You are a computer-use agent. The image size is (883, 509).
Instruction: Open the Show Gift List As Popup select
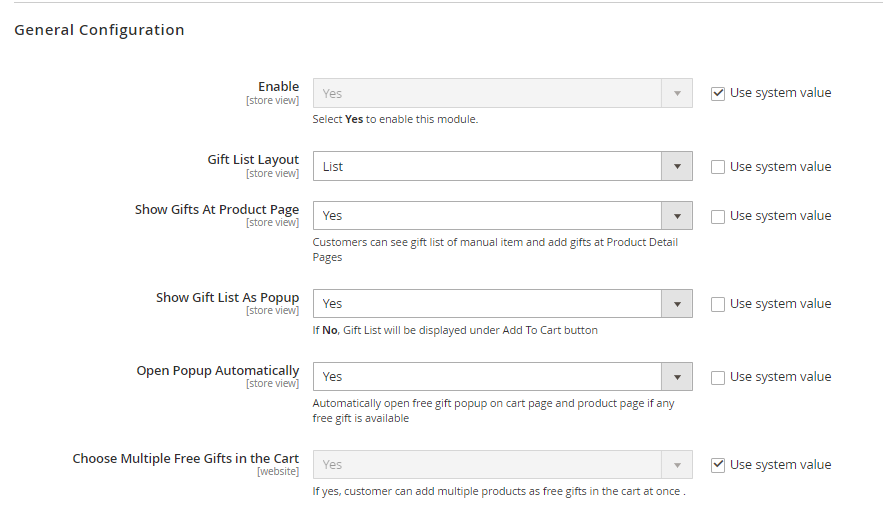click(502, 304)
